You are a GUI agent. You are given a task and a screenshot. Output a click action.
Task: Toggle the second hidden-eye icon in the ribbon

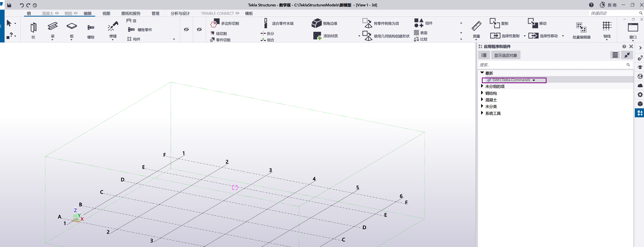199,30
